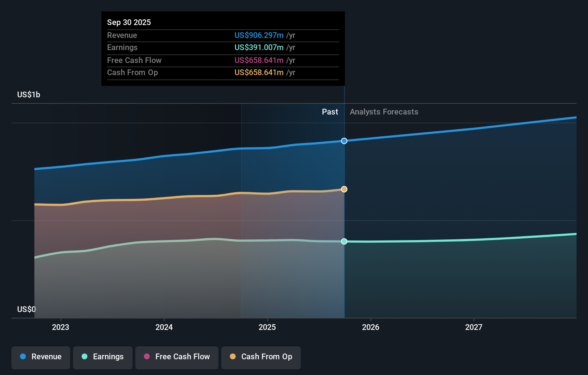Toggle the Revenue series visibility

pos(40,357)
